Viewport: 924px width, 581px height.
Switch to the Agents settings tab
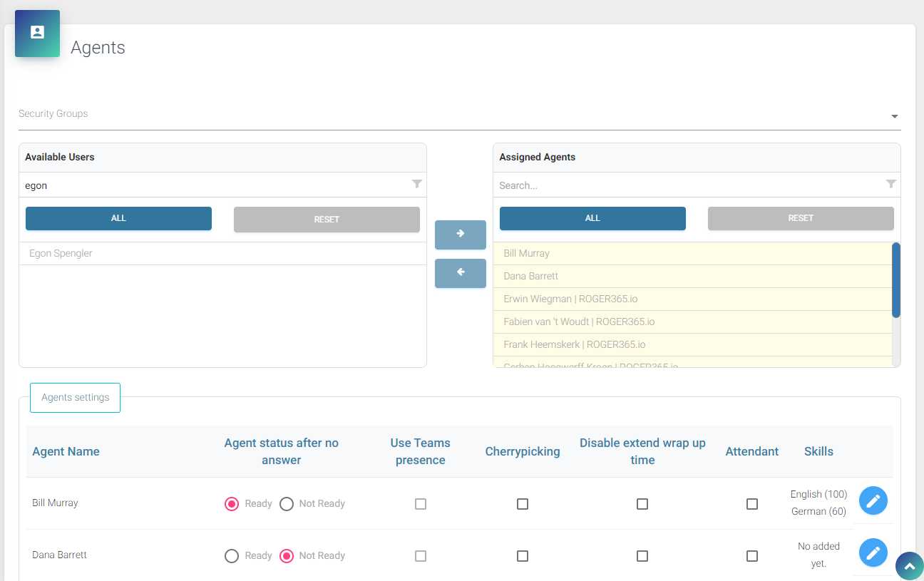pyautogui.click(x=75, y=398)
